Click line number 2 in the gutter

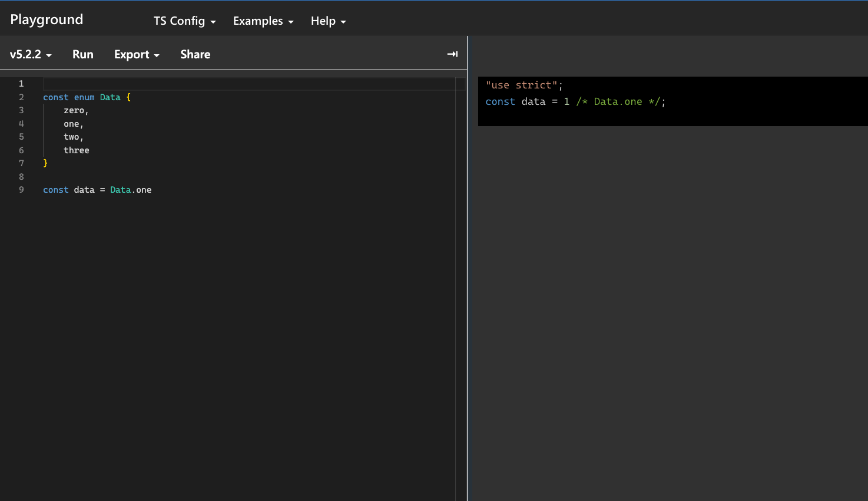tap(21, 97)
